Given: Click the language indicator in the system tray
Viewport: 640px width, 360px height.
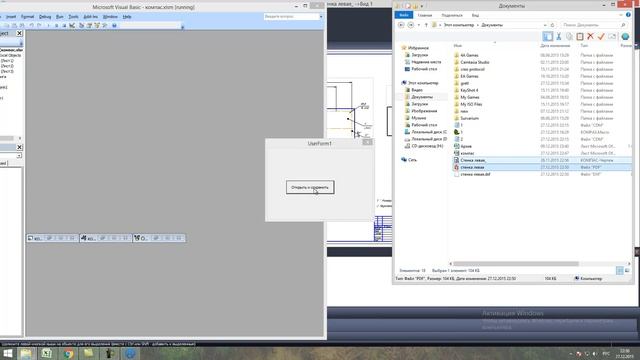Looking at the screenshot, I should coord(606,353).
